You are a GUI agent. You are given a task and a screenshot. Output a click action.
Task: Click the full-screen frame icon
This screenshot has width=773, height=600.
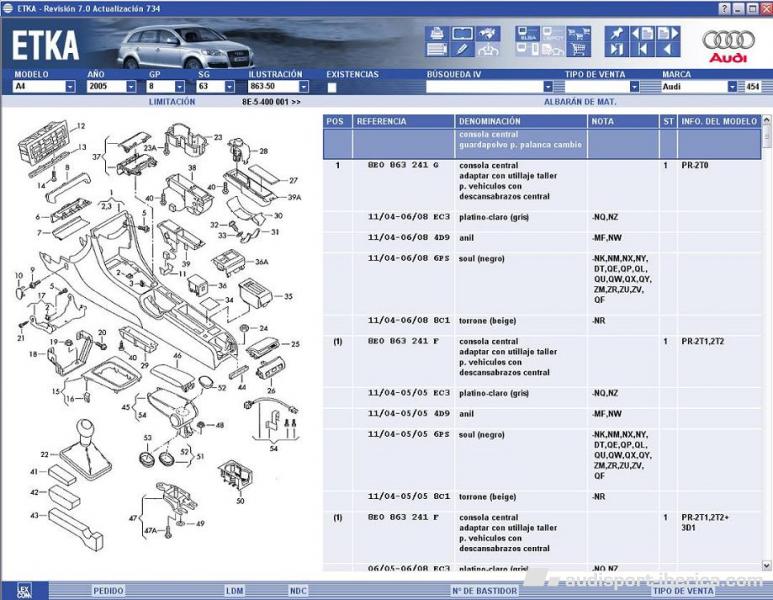click(462, 34)
